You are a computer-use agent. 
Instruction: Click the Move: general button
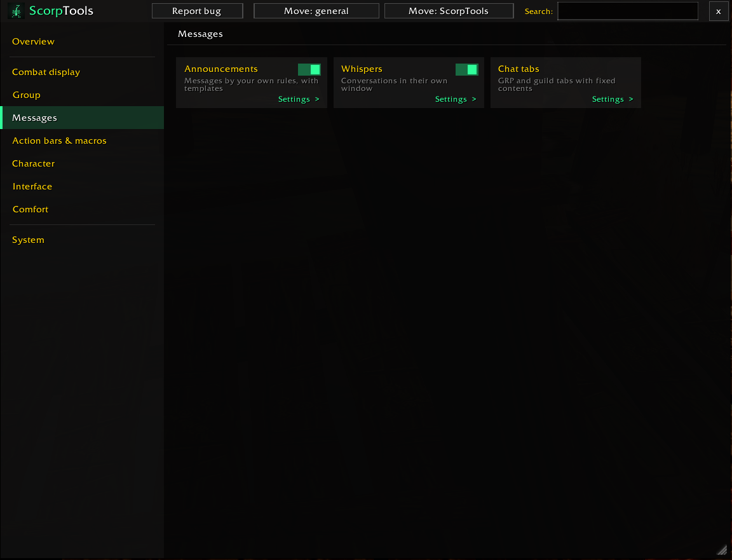coord(316,11)
